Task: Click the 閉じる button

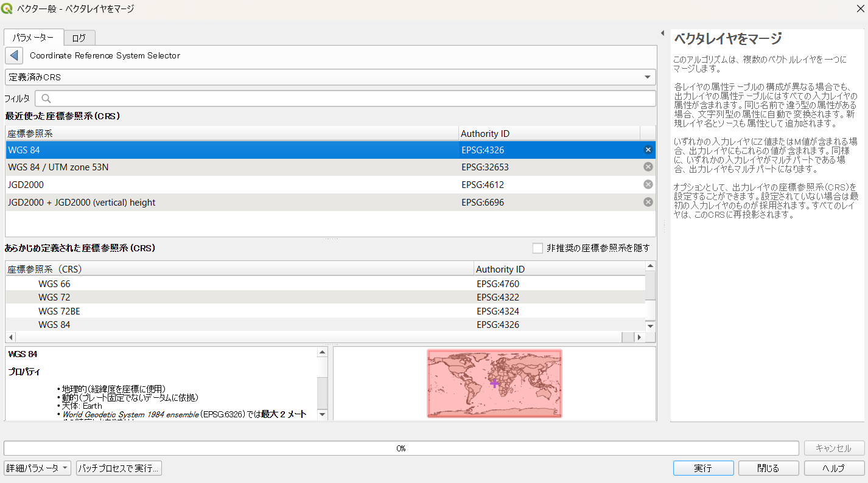Action: click(768, 468)
